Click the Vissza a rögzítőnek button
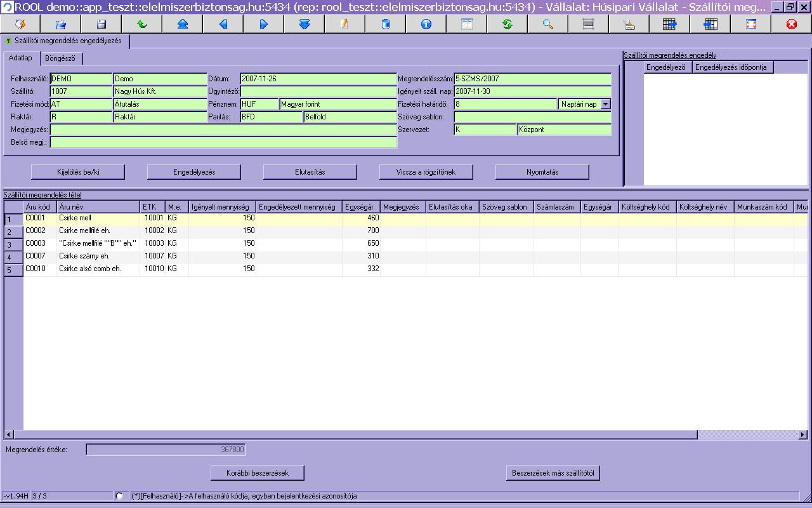812x508 pixels. (426, 172)
